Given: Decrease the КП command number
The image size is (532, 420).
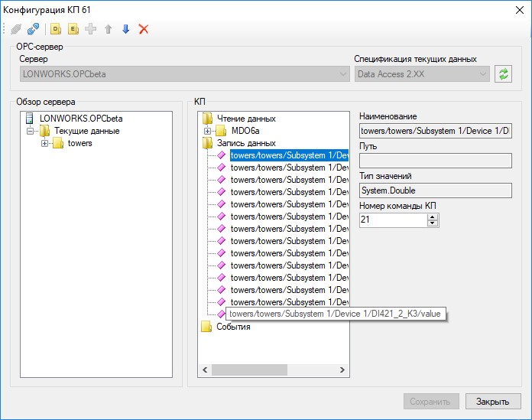Looking at the screenshot, I should click(433, 223).
